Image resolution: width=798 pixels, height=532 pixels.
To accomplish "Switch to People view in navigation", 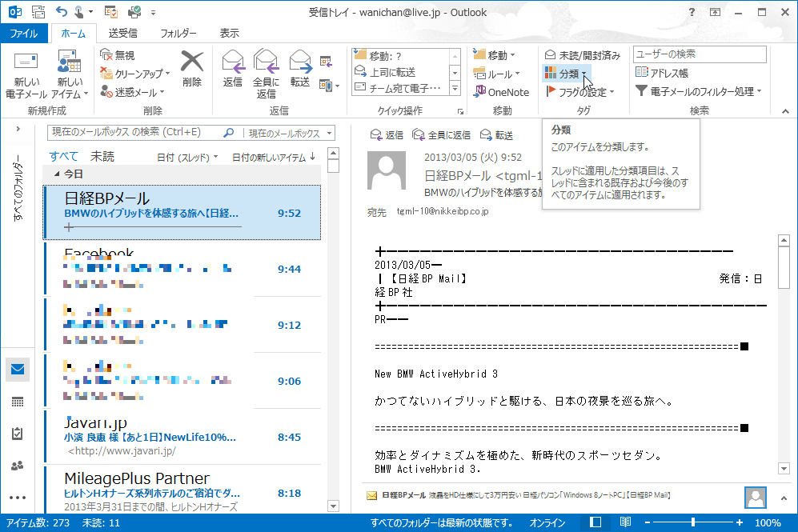I will pos(18,466).
